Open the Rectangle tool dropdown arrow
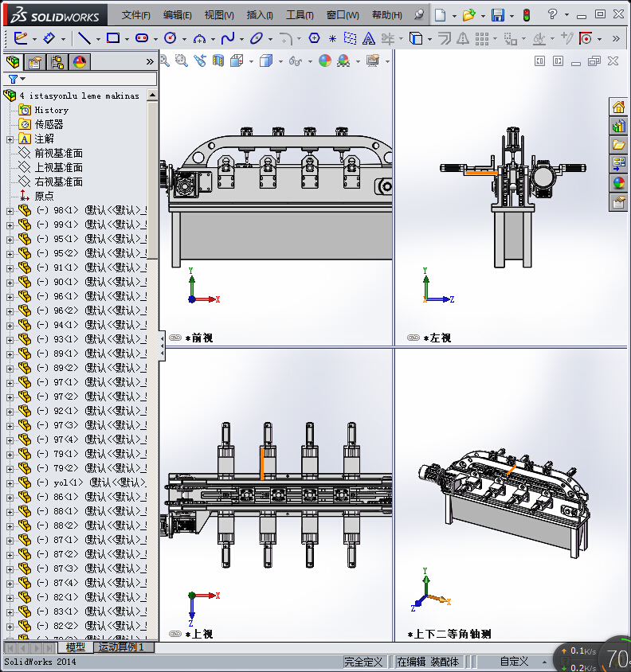This screenshot has height=672, width=631. [x=127, y=39]
